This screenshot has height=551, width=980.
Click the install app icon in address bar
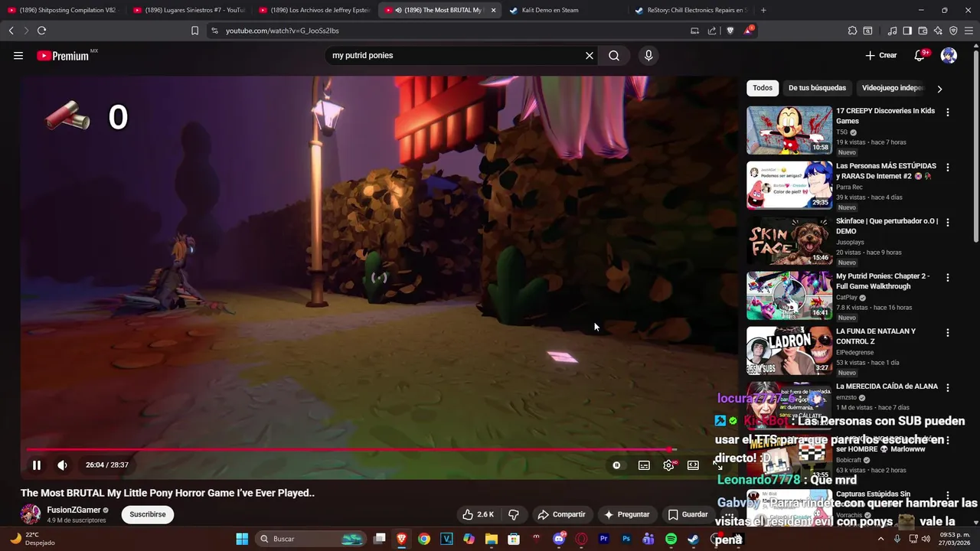pos(694,31)
